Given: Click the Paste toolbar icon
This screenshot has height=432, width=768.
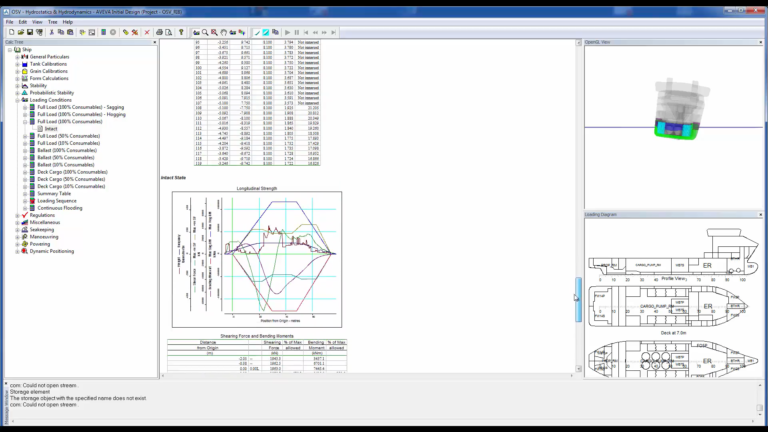Looking at the screenshot, I should (x=70, y=32).
